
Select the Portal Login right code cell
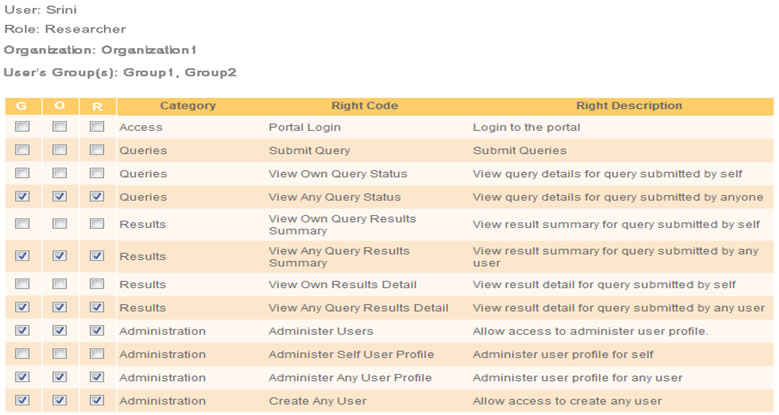tap(304, 127)
